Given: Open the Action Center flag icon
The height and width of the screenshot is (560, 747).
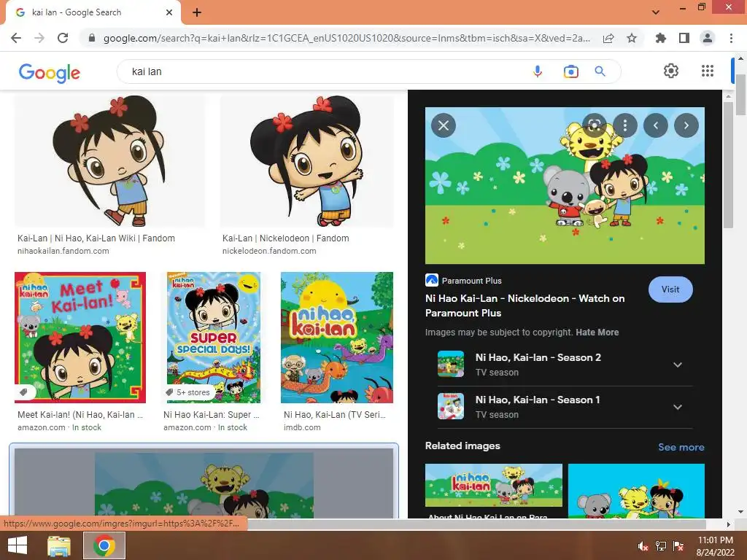Looking at the screenshot, I should pyautogui.click(x=678, y=546).
